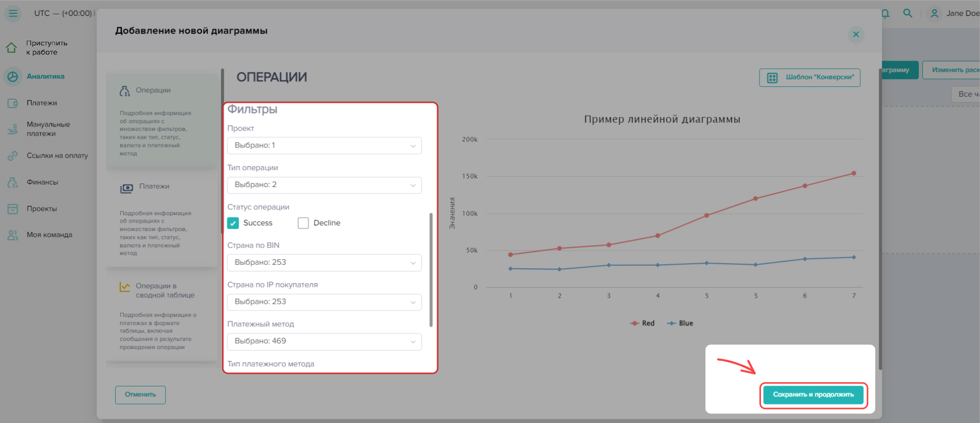Open Платежи in the sidebar menu
Viewport: 980px width, 423px height.
coord(42,103)
